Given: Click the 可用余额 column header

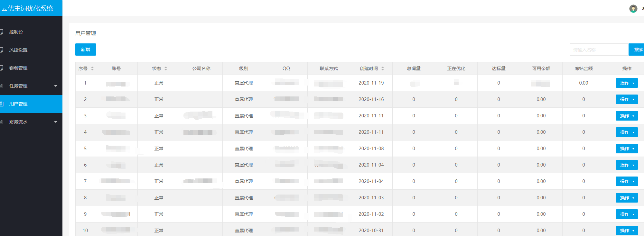Looking at the screenshot, I should tap(541, 68).
